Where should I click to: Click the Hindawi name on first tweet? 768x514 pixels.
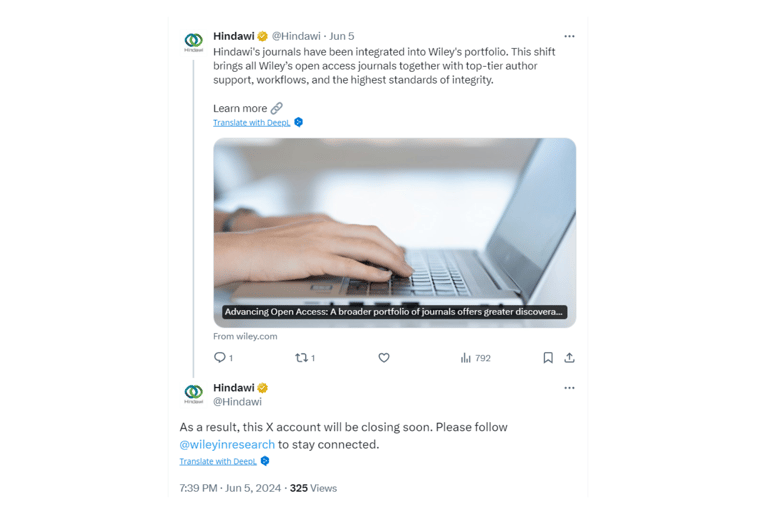pyautogui.click(x=233, y=36)
